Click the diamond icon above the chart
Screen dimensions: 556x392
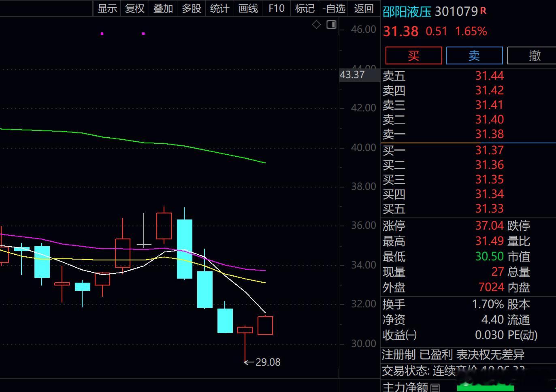pyautogui.click(x=317, y=25)
